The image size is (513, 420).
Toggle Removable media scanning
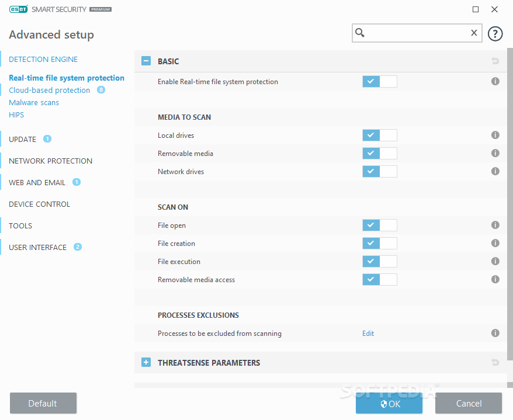click(380, 153)
